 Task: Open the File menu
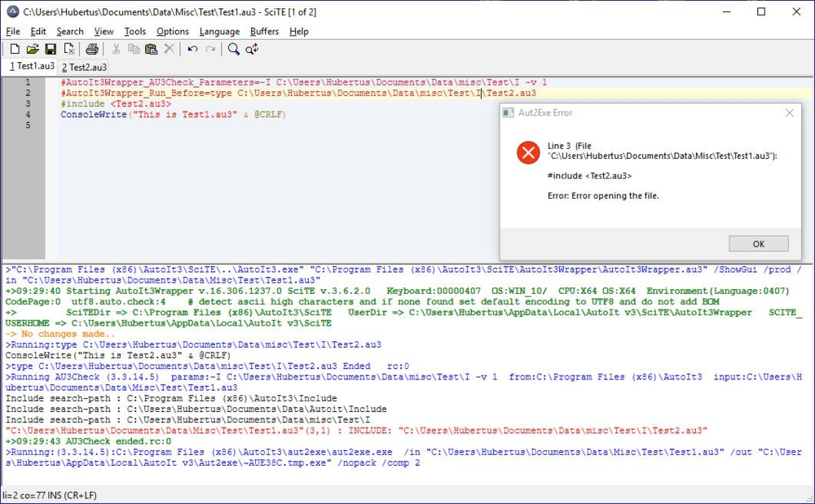point(13,32)
